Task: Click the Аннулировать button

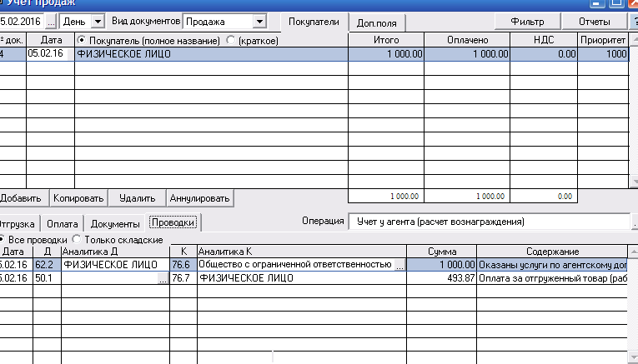Action: point(199,198)
